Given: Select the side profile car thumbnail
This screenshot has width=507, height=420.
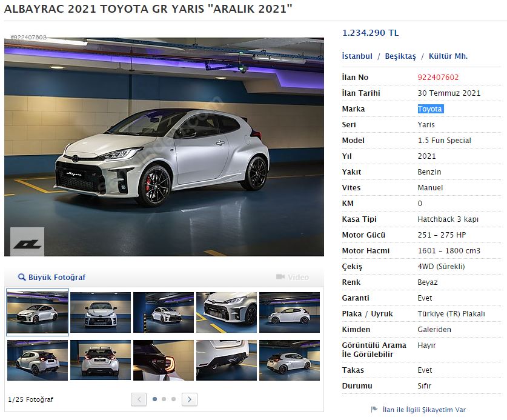Looking at the screenshot, I should [x=290, y=312].
